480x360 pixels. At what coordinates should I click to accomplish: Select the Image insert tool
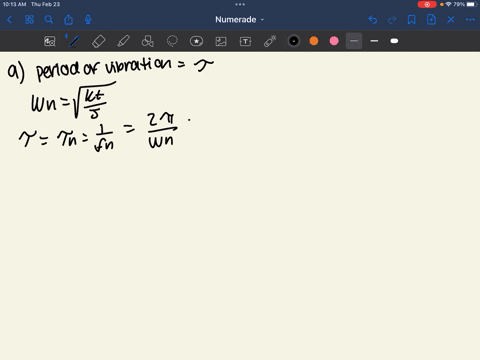(221, 41)
